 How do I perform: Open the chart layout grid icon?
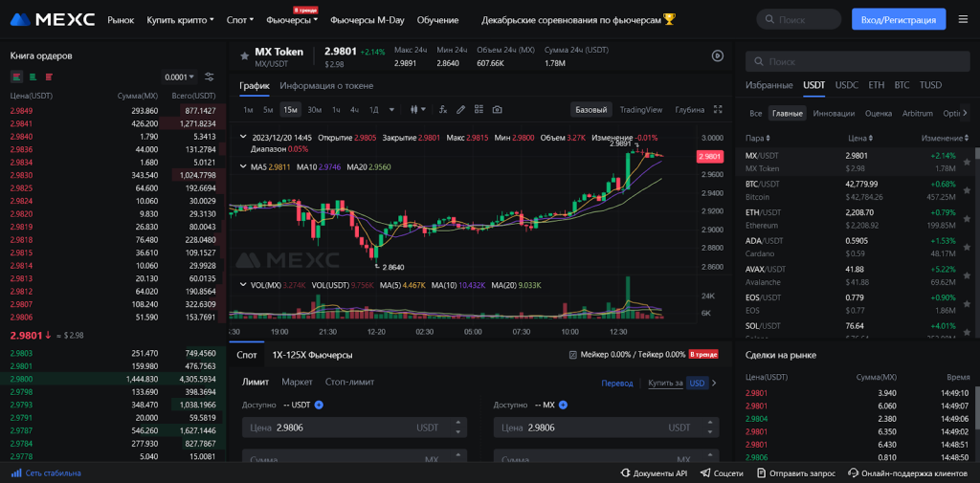(x=479, y=109)
